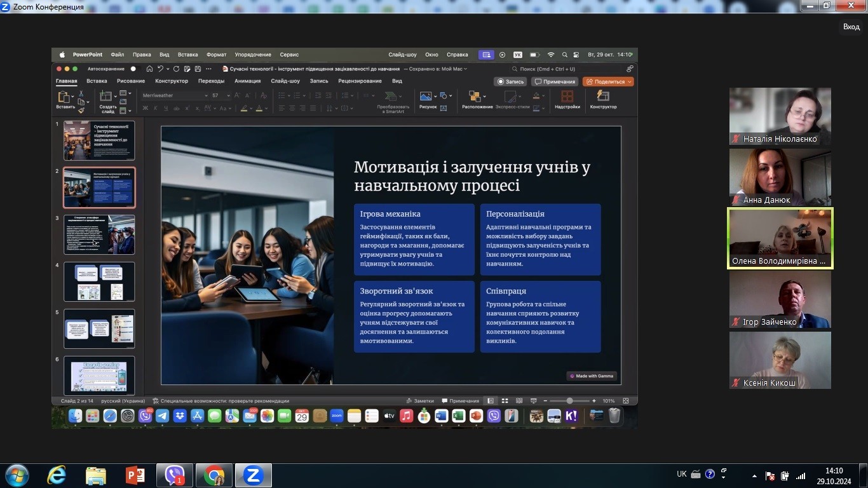Click the Trash icon in the Dock
The width and height of the screenshot is (868, 488).
click(x=614, y=416)
